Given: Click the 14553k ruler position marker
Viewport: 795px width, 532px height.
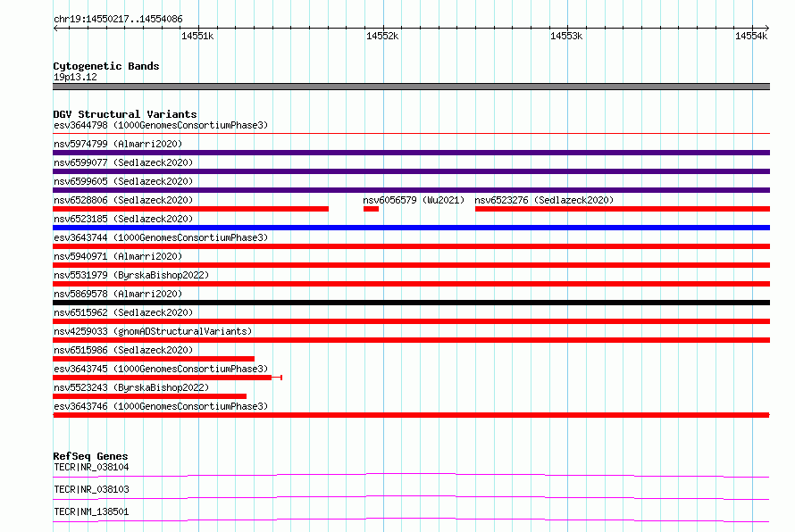Looking at the screenshot, I should (x=566, y=36).
